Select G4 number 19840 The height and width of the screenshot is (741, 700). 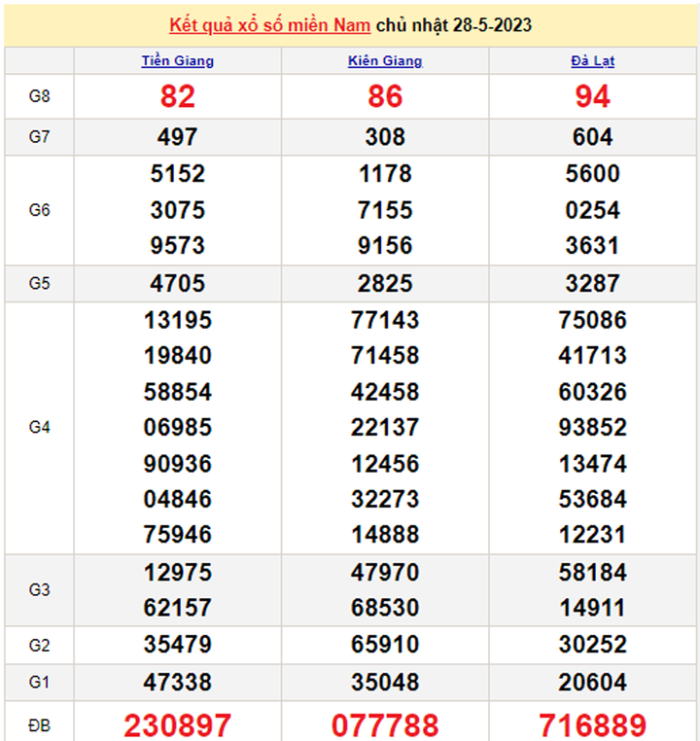178,355
